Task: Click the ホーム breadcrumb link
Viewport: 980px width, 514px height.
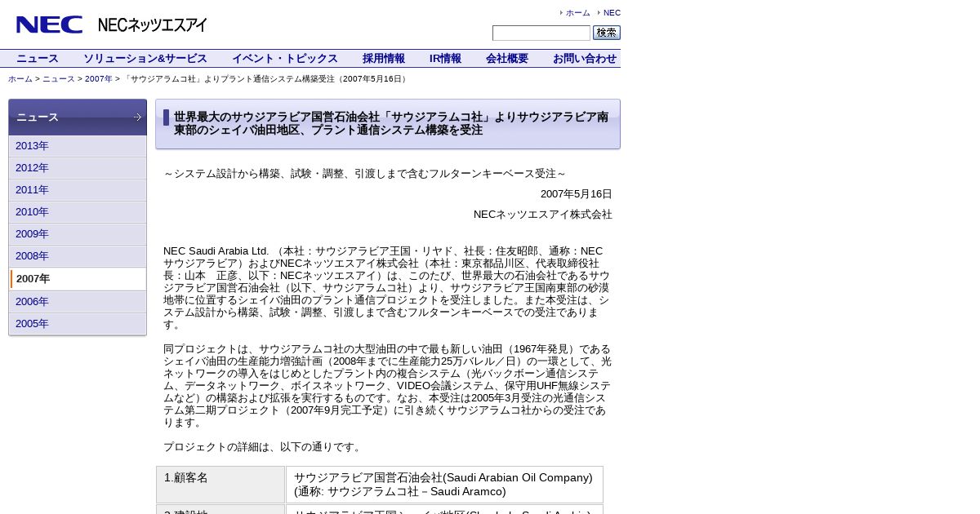Action: pos(20,79)
